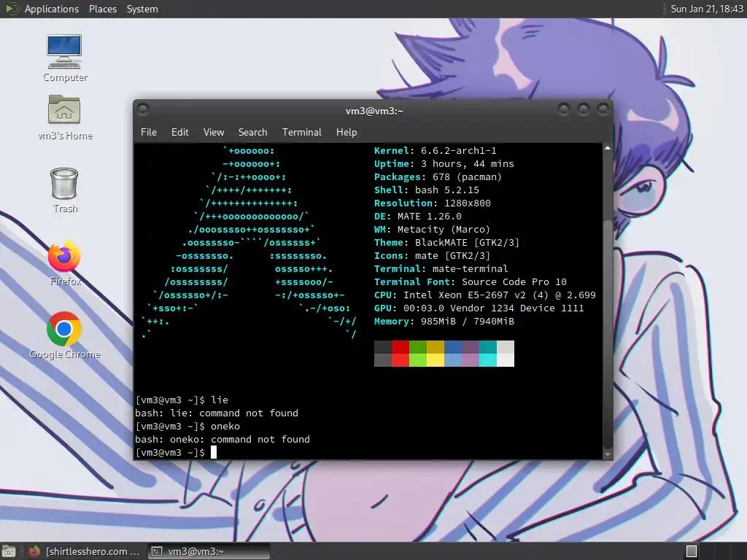The height and width of the screenshot is (560, 747).
Task: Open the terminal File menu
Action: click(x=149, y=133)
